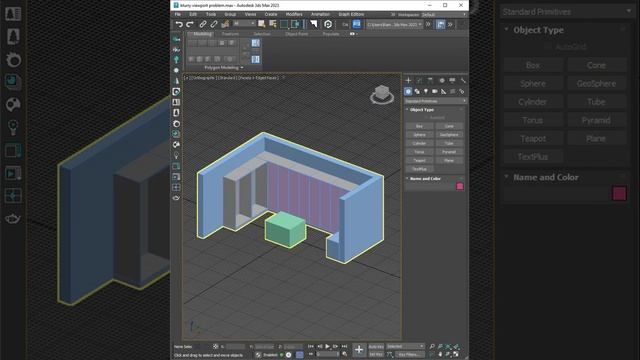Toggle the large plus button near playback

(359, 350)
